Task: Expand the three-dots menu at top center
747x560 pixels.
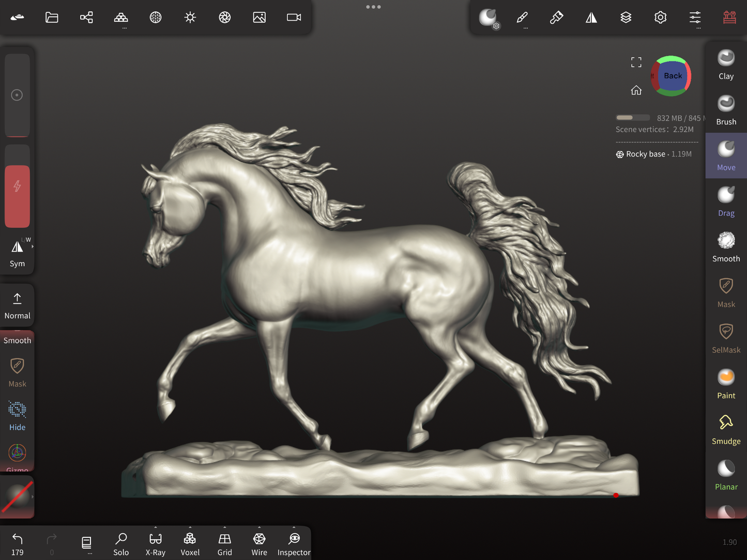Action: click(373, 7)
